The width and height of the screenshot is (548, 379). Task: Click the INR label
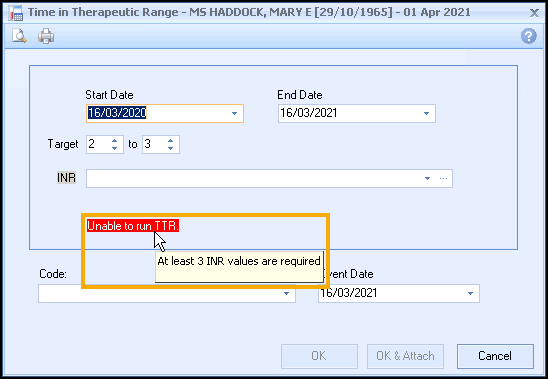click(x=66, y=178)
